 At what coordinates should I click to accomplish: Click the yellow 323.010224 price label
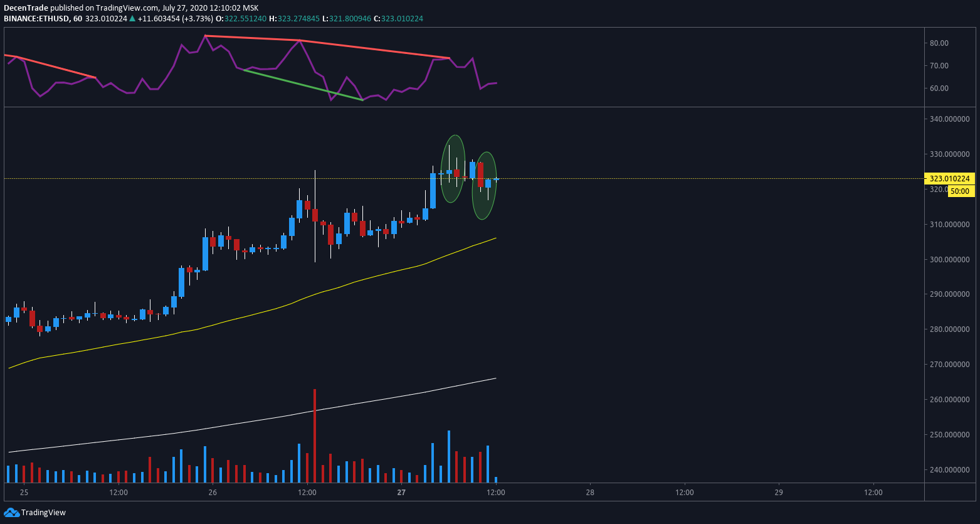tap(951, 179)
